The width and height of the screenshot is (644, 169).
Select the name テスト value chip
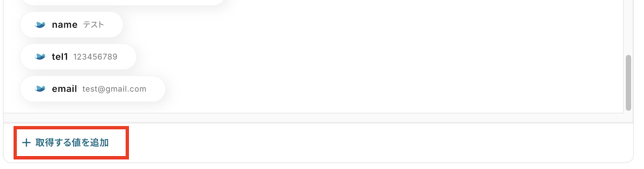[x=72, y=25]
